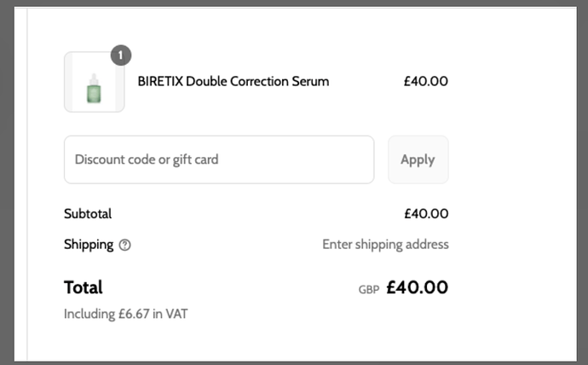588x365 pixels.
Task: Click the GBP currency code
Action: tap(368, 289)
